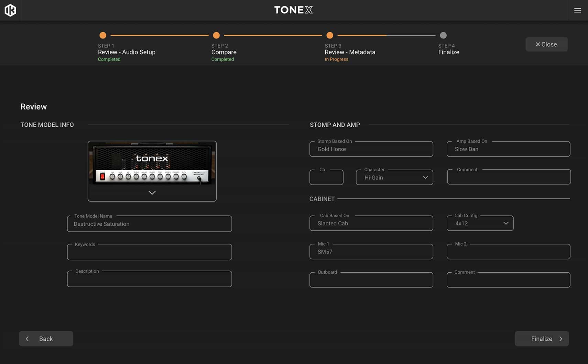The image size is (588, 364).
Task: Click the Mic 2 input field
Action: [509, 251]
